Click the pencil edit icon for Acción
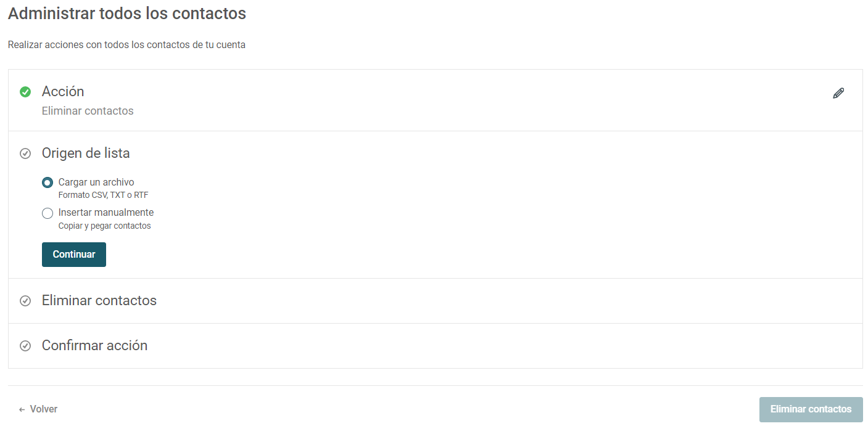This screenshot has height=426, width=868. pyautogui.click(x=838, y=93)
